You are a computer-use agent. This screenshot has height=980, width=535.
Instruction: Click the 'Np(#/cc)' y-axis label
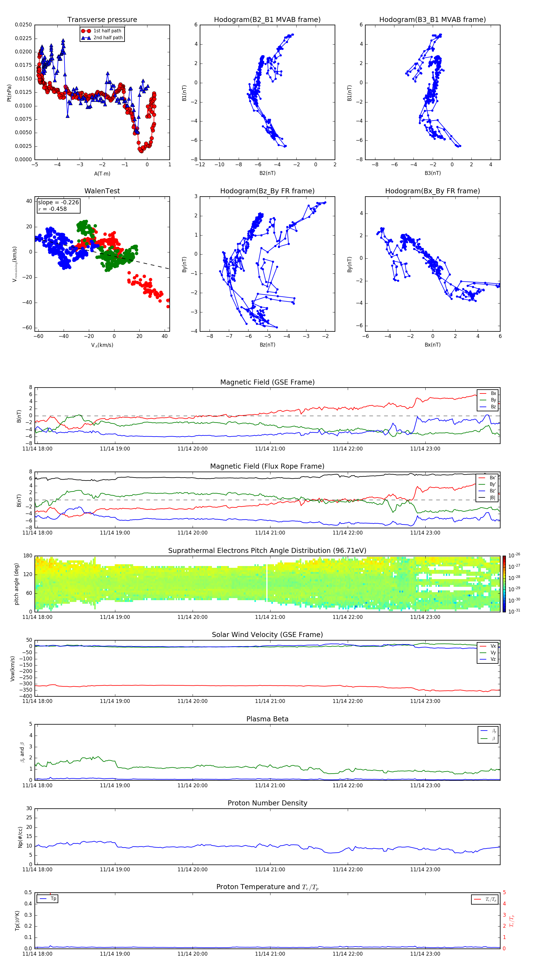pyautogui.click(x=21, y=837)
